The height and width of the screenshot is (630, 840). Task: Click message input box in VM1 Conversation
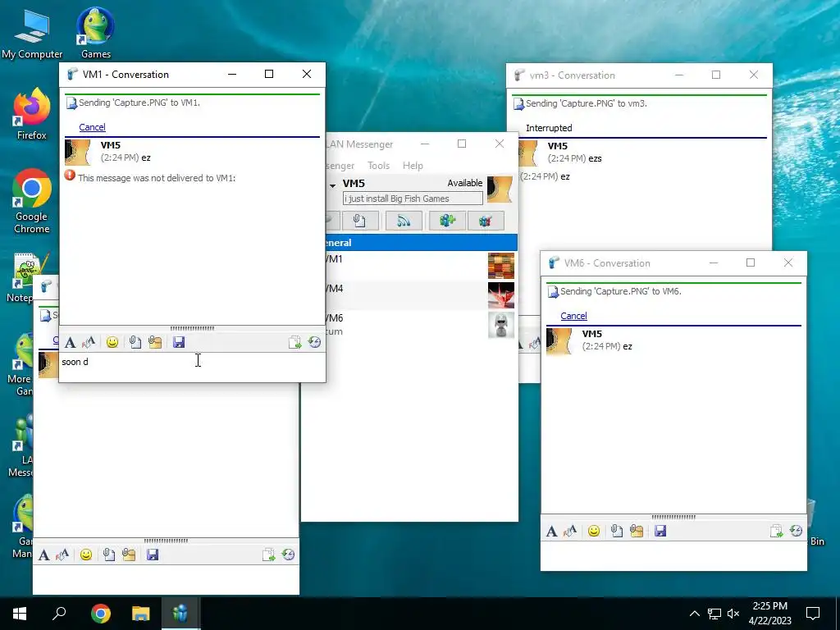(x=192, y=367)
